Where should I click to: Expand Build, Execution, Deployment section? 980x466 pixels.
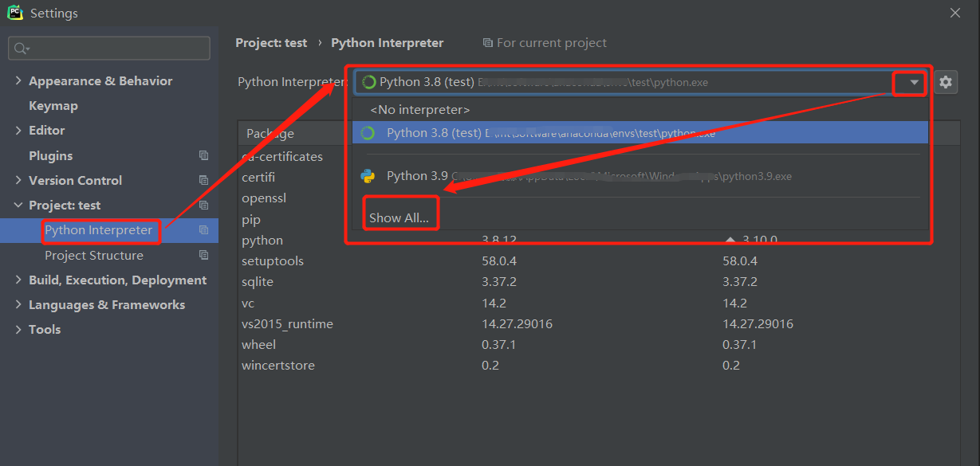point(19,280)
